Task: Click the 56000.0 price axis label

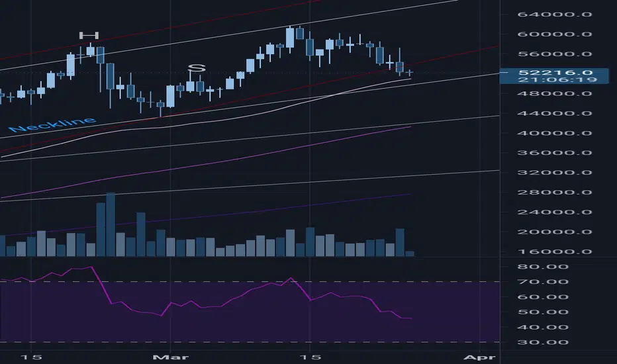Action: click(x=555, y=54)
